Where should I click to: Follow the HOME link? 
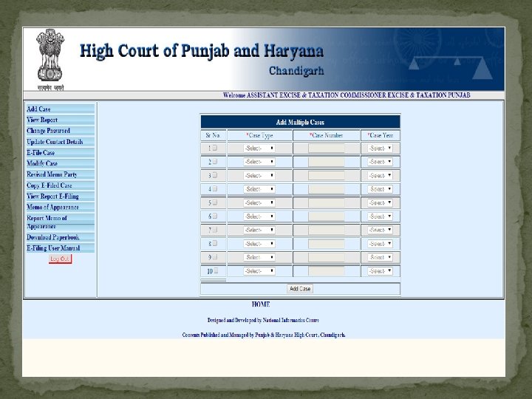pos(261,304)
